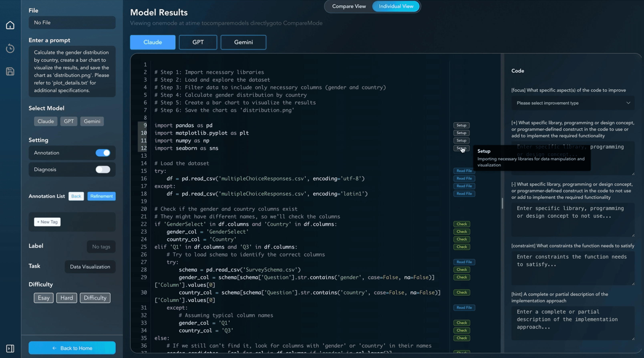
Task: Click Read File tag on line 27
Action: tap(464, 262)
